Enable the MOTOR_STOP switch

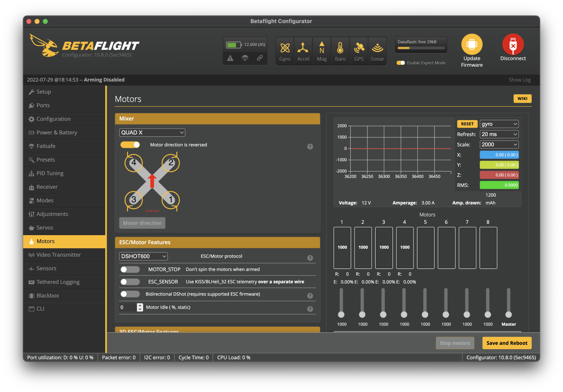130,269
